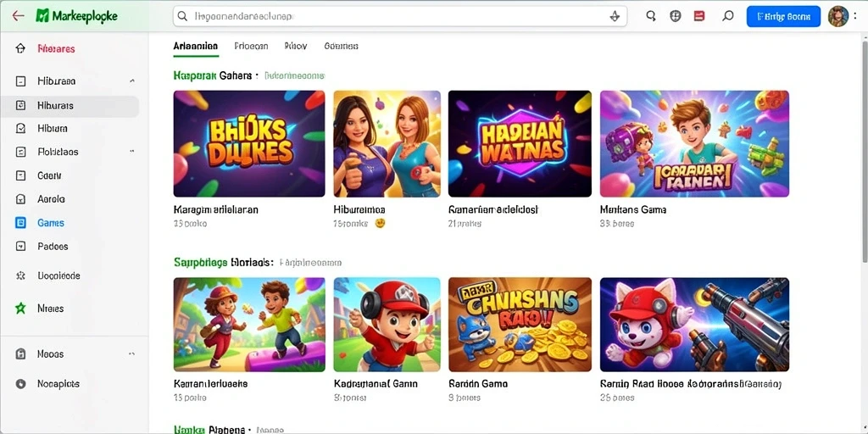This screenshot has width=868, height=434.
Task: Click the Hiburaimoa game title
Action: coord(359,210)
